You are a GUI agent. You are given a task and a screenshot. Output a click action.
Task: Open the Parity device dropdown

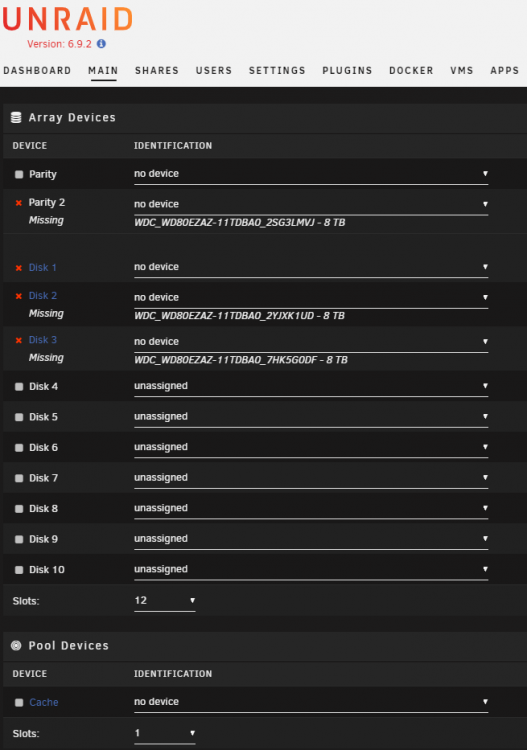(311, 174)
